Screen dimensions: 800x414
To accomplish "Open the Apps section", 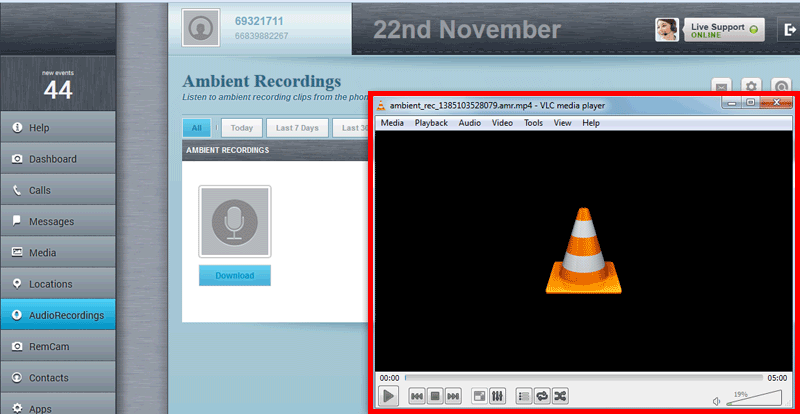I will [58, 404].
